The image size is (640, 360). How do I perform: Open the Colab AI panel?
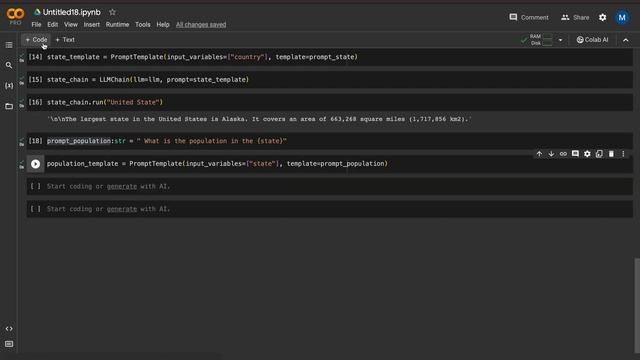(592, 40)
